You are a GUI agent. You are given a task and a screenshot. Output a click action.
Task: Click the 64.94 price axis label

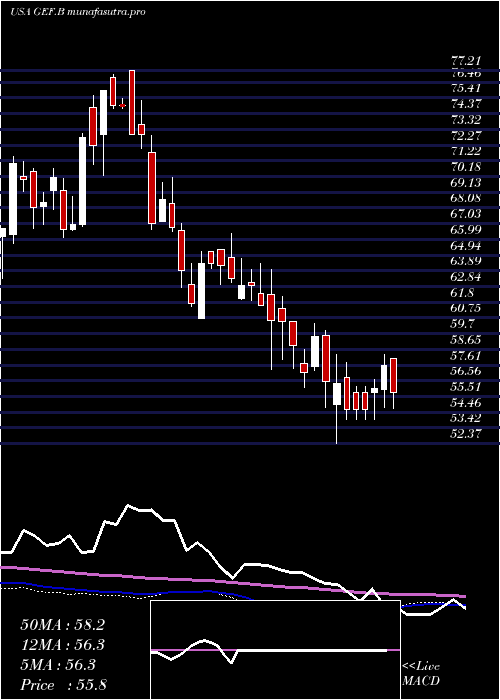coord(465,246)
